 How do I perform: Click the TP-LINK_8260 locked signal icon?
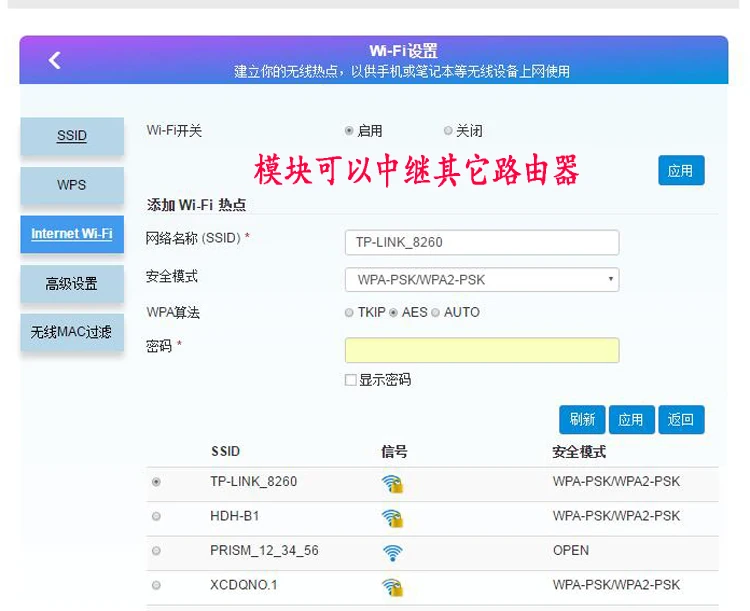pyautogui.click(x=393, y=484)
